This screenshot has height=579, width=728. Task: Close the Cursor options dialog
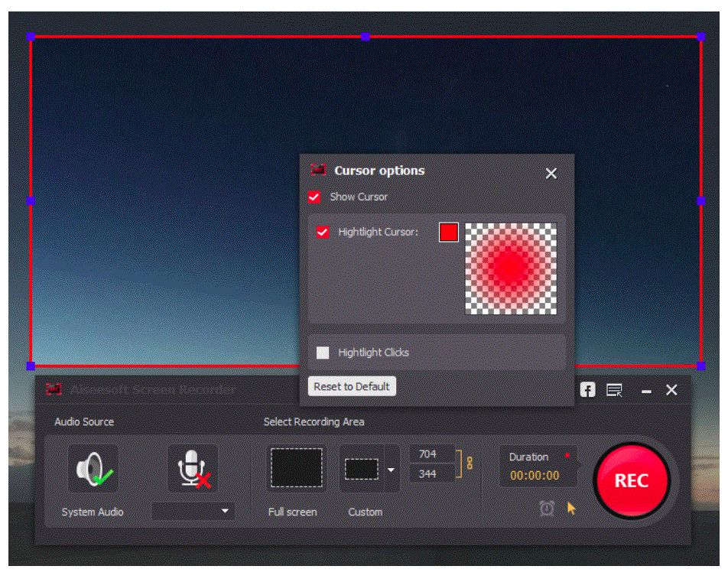(551, 174)
